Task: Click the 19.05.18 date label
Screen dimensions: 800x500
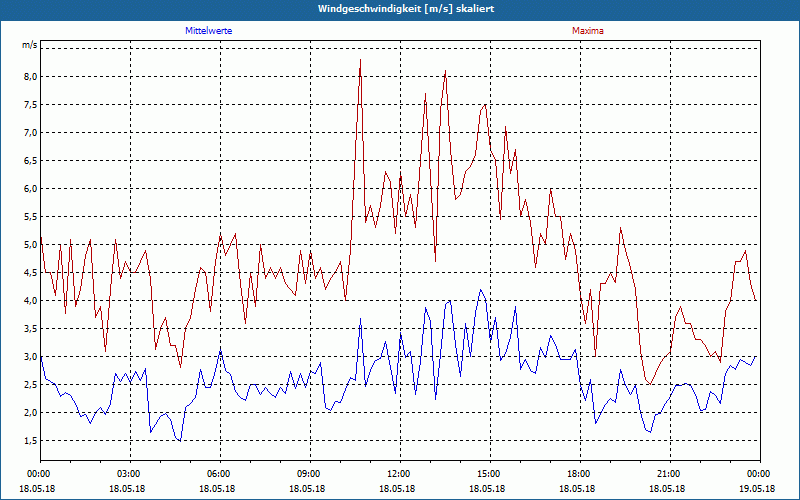Action: click(x=757, y=488)
